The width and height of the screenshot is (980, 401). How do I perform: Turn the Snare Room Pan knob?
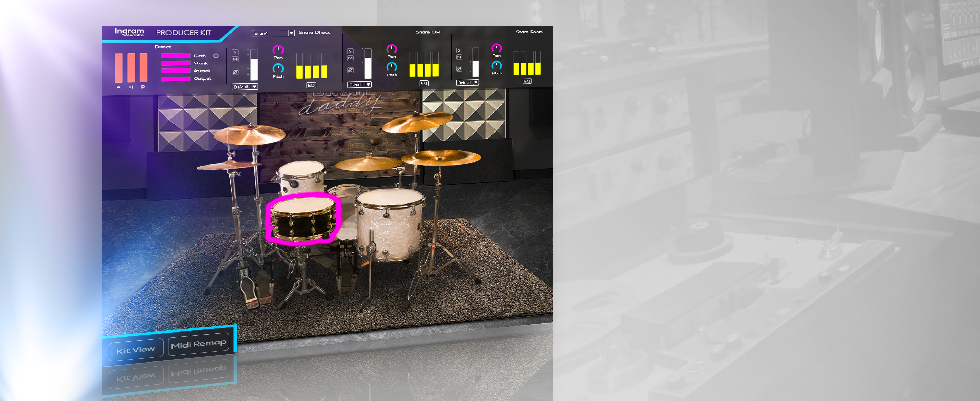(x=496, y=48)
